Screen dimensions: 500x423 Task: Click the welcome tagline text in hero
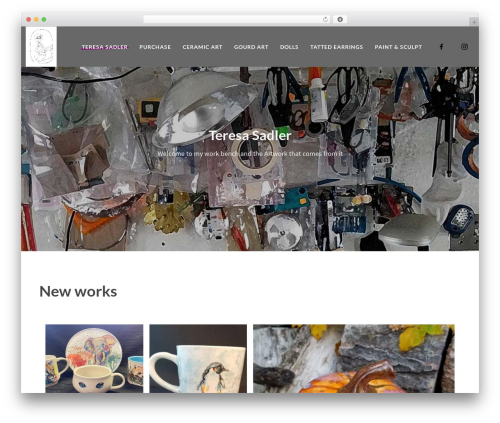250,154
